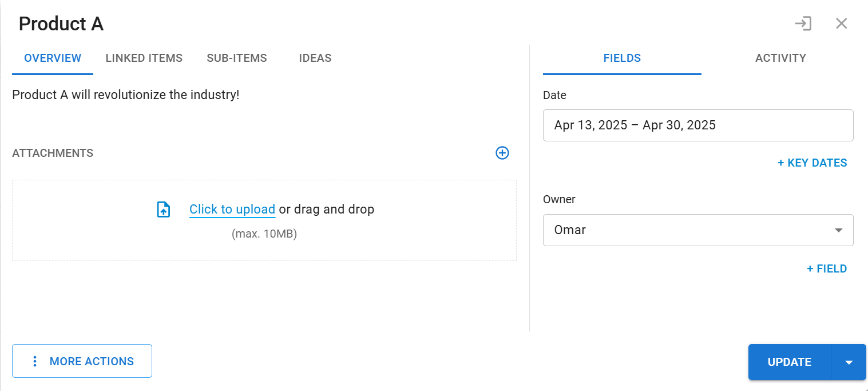
Task: Edit the Date range input field
Action: tap(697, 125)
